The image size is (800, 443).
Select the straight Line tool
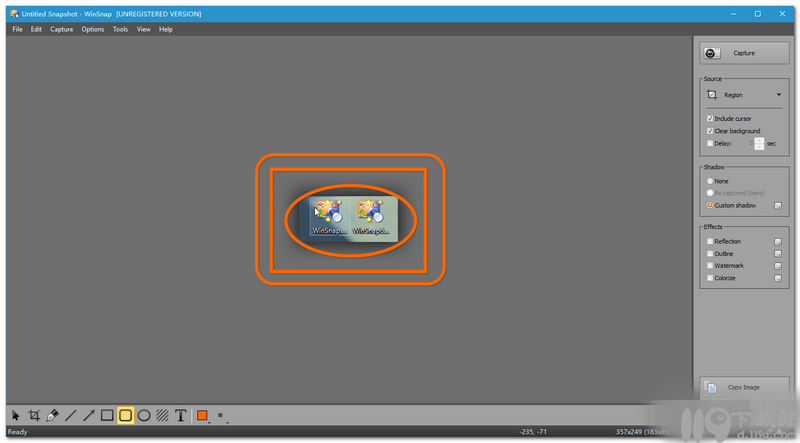coord(70,415)
